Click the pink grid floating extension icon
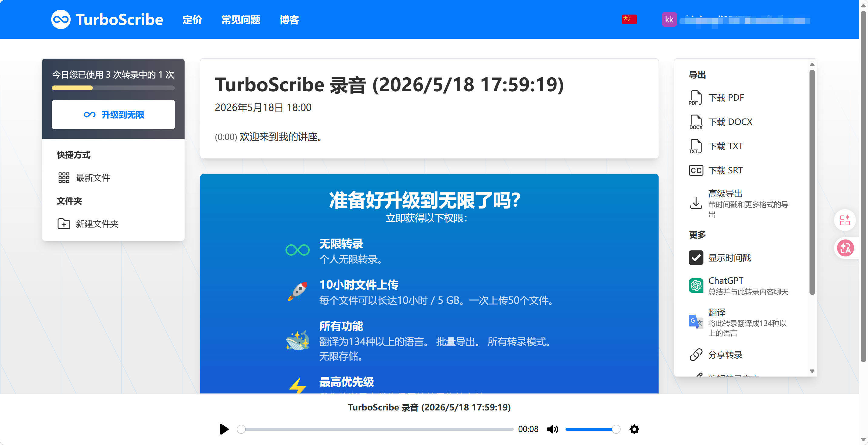The width and height of the screenshot is (868, 445). point(845,220)
